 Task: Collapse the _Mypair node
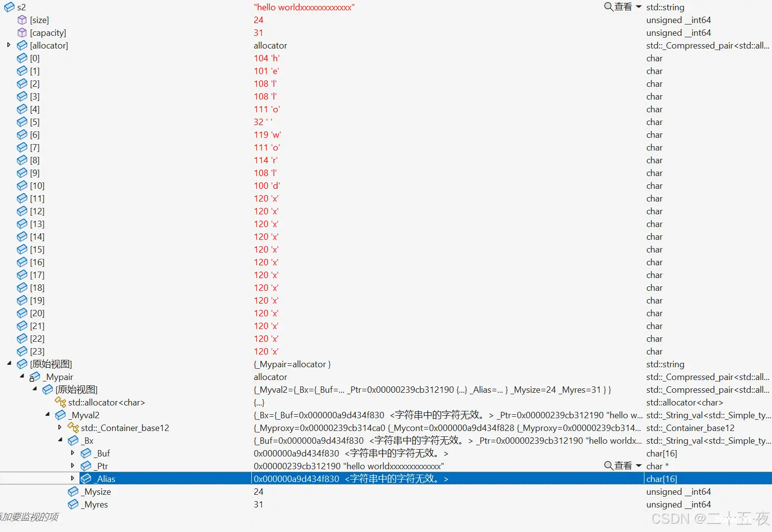[x=22, y=377]
